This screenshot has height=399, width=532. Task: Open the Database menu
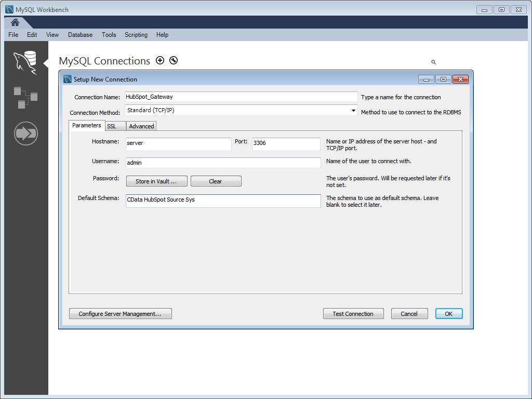(80, 35)
